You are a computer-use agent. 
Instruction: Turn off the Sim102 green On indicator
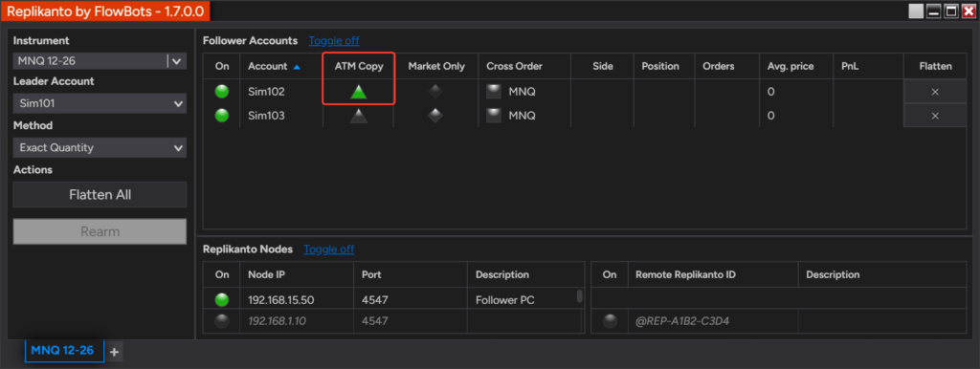[x=222, y=92]
